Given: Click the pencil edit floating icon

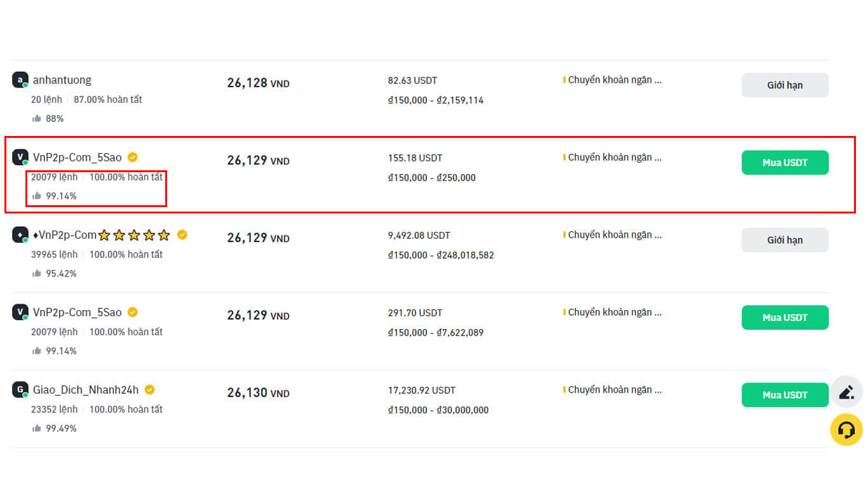Looking at the screenshot, I should [846, 392].
